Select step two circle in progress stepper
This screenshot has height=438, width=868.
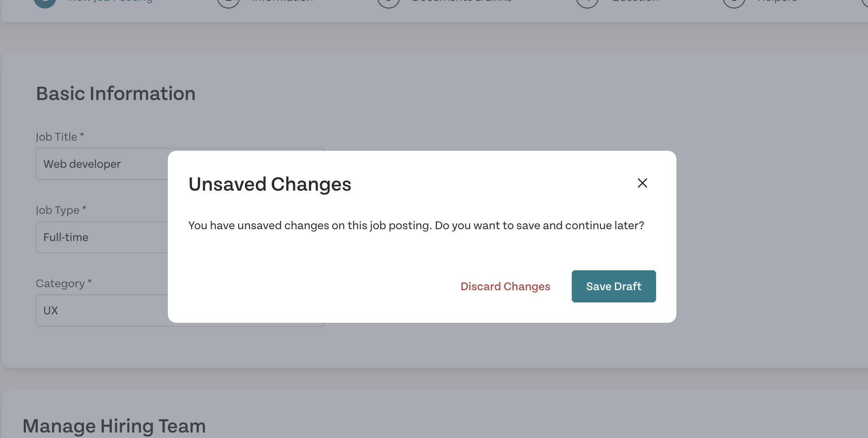pos(228,2)
